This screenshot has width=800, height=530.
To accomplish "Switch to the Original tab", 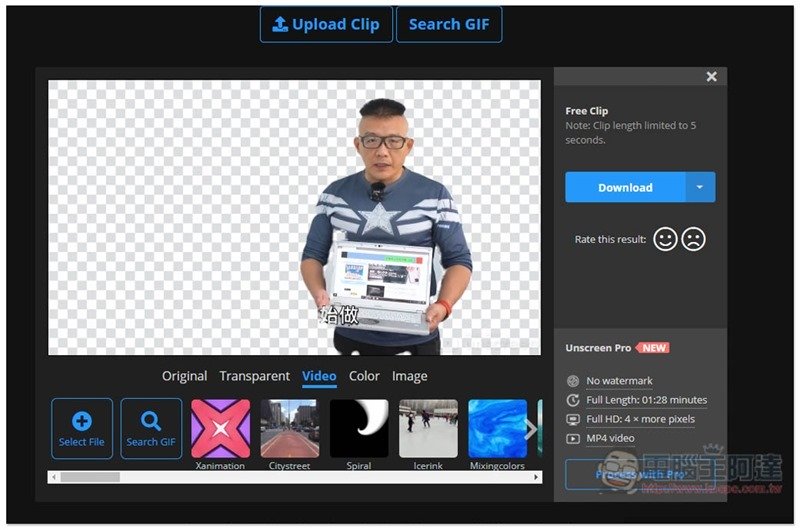I will tap(184, 376).
